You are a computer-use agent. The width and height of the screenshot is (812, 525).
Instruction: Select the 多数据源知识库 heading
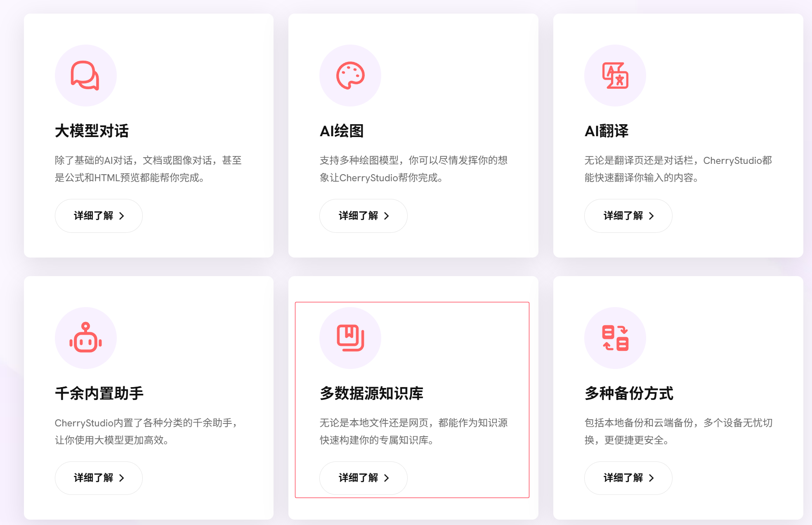click(371, 393)
